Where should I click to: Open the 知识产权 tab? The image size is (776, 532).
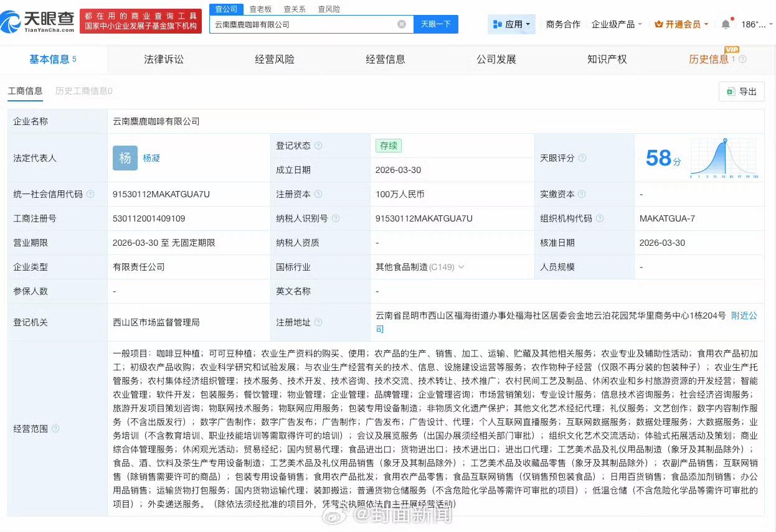coord(607,59)
